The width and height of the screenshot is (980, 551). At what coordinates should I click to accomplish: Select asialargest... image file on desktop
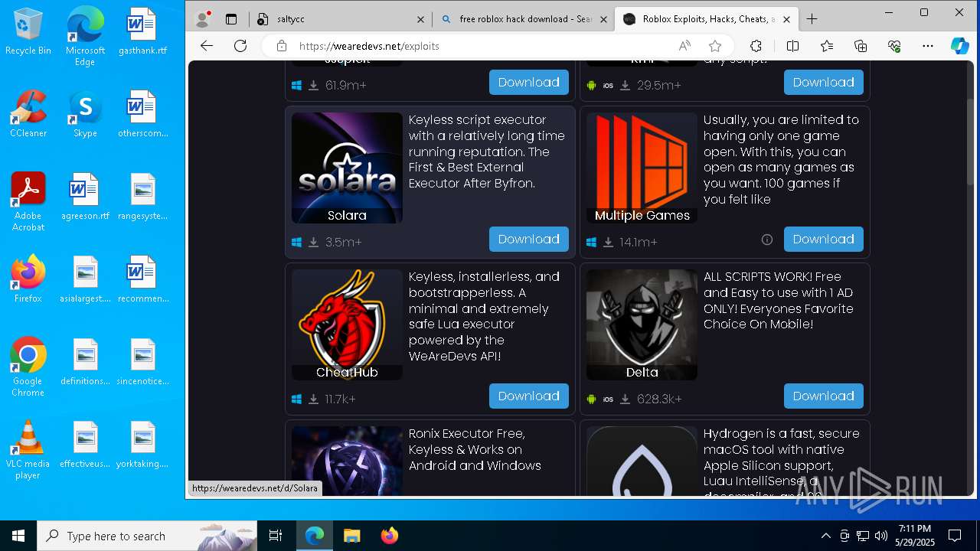(85, 279)
